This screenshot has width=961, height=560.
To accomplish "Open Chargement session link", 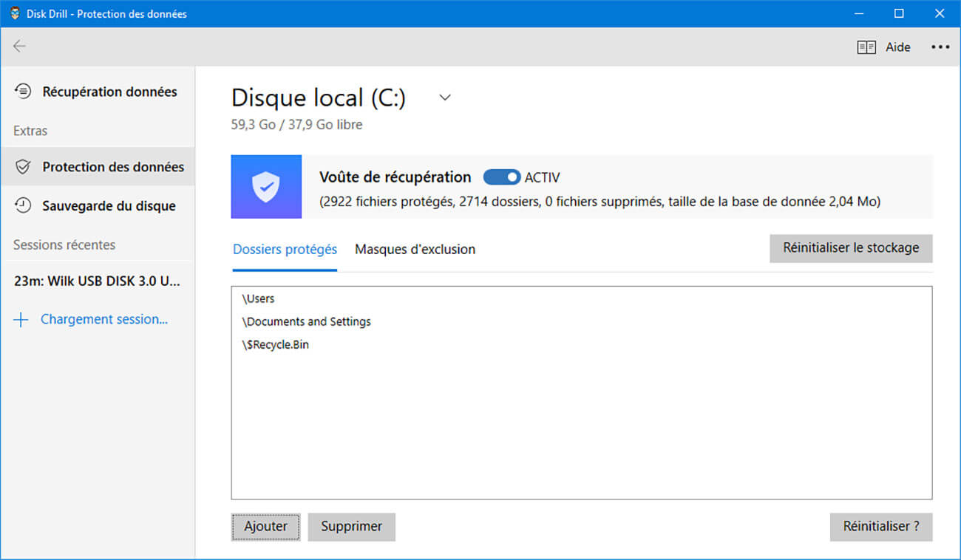I will click(103, 318).
